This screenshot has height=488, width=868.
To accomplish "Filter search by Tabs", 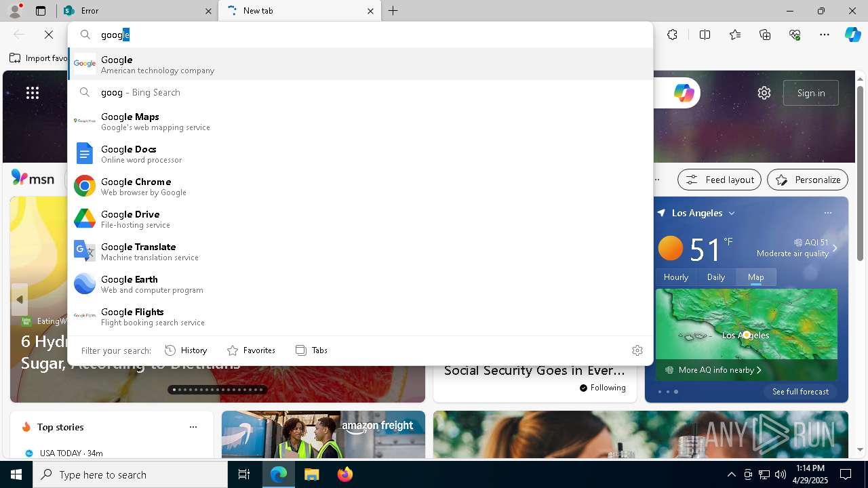I will pos(311,350).
